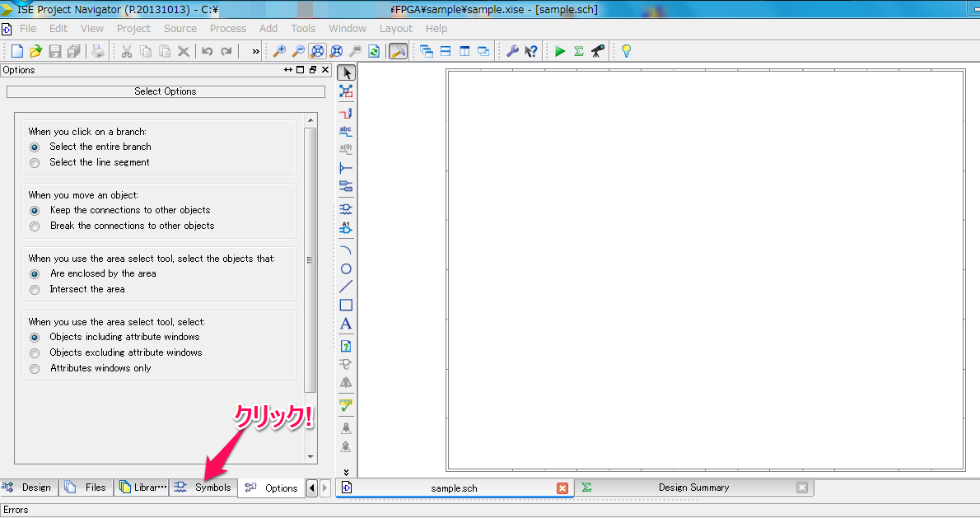Select 'Attributes windows only' radio button

35,369
